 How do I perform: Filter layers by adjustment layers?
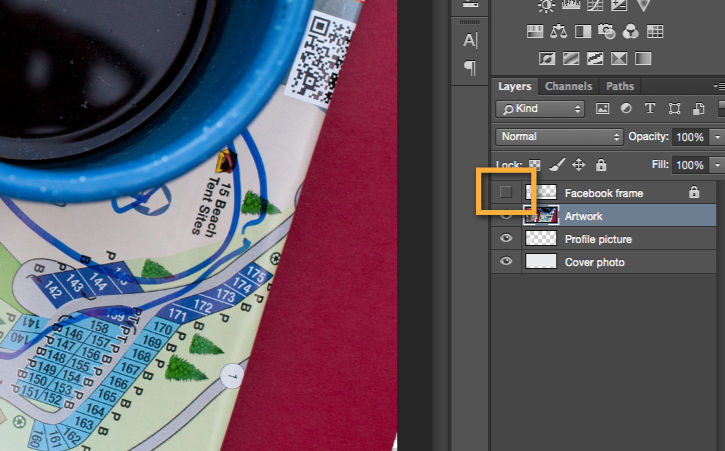pos(626,109)
